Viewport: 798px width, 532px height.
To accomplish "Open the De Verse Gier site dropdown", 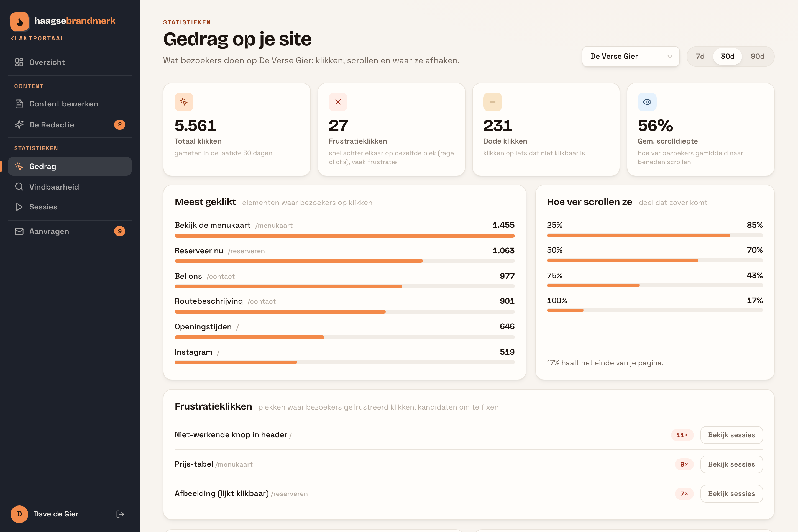I will point(631,56).
